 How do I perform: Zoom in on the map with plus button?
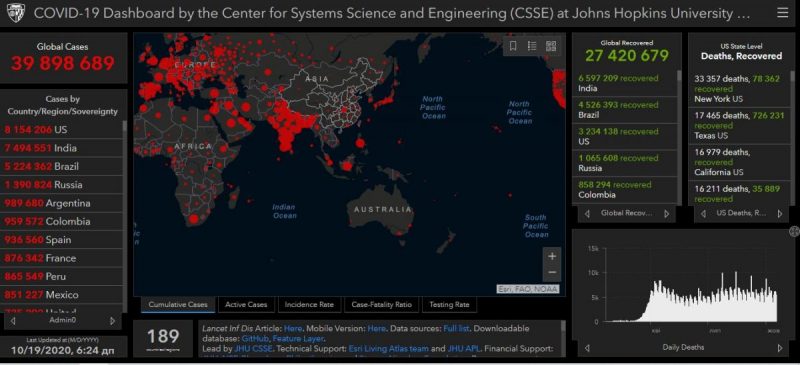552,256
